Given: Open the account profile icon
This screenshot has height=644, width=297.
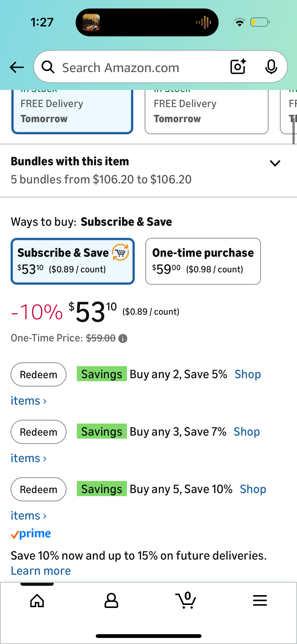Looking at the screenshot, I should coord(111,601).
